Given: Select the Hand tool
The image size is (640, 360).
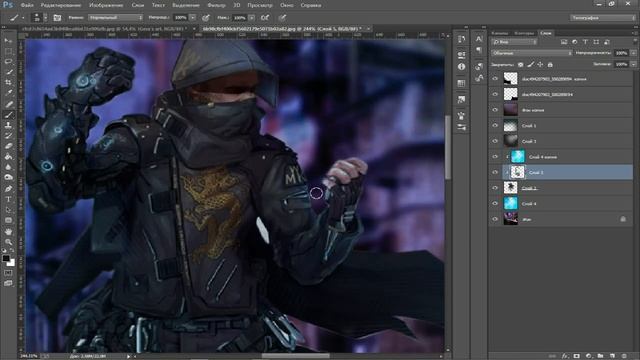Looking at the screenshot, I should point(8,231).
